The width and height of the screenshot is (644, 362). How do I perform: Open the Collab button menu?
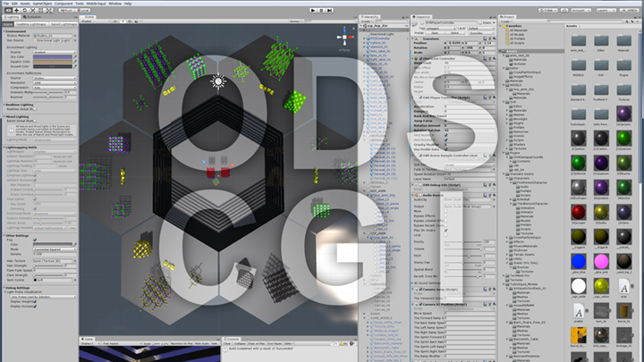[x=548, y=10]
